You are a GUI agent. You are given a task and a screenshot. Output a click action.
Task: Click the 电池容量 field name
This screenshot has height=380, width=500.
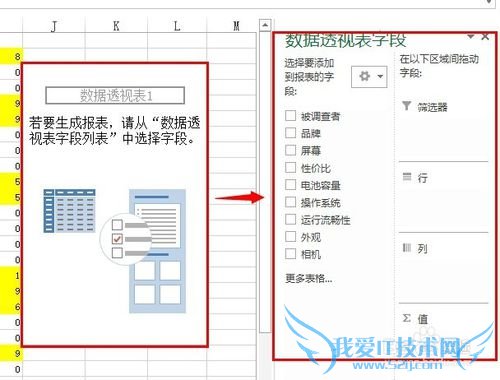coord(320,185)
